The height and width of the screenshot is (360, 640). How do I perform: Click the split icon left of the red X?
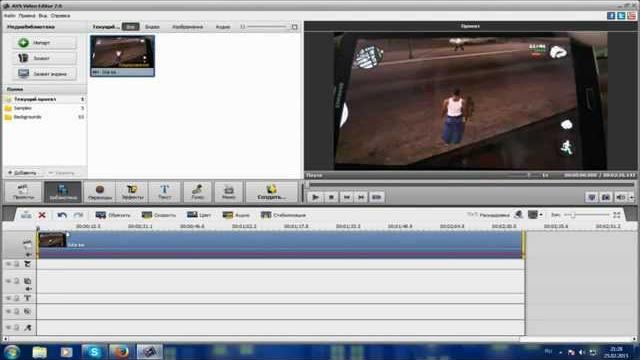[x=26, y=215]
